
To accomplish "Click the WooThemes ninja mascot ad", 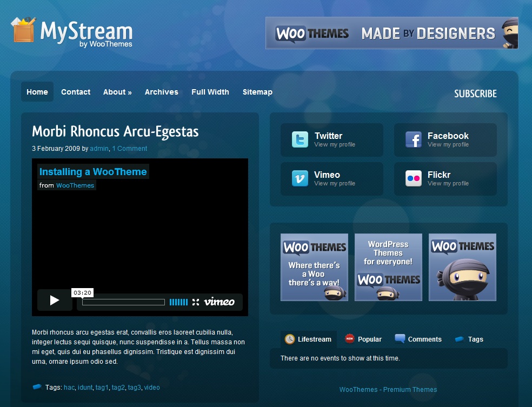I will pos(462,267).
